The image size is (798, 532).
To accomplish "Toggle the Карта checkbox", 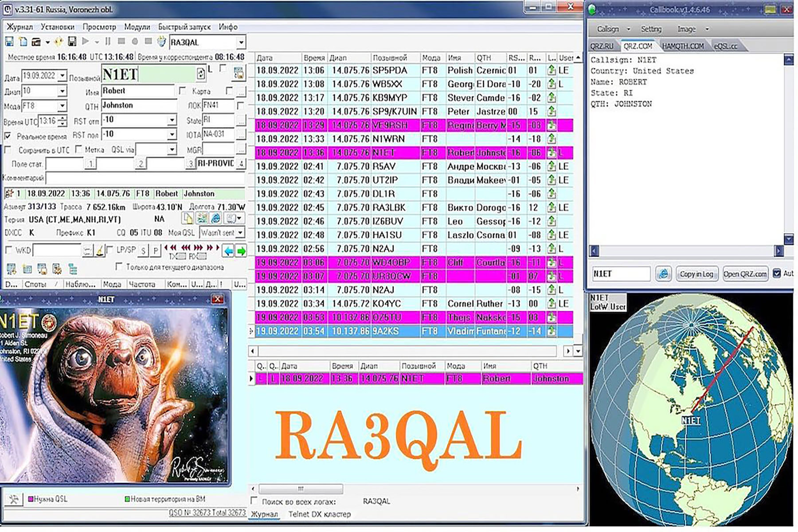I will pyautogui.click(x=182, y=90).
